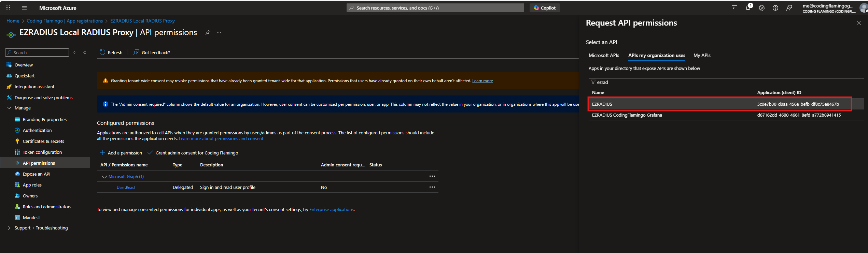Viewport: 868px width, 253px height.
Task: Click client ID d67162dd-4600-4661-8efd-a772b8941415
Action: click(799, 115)
